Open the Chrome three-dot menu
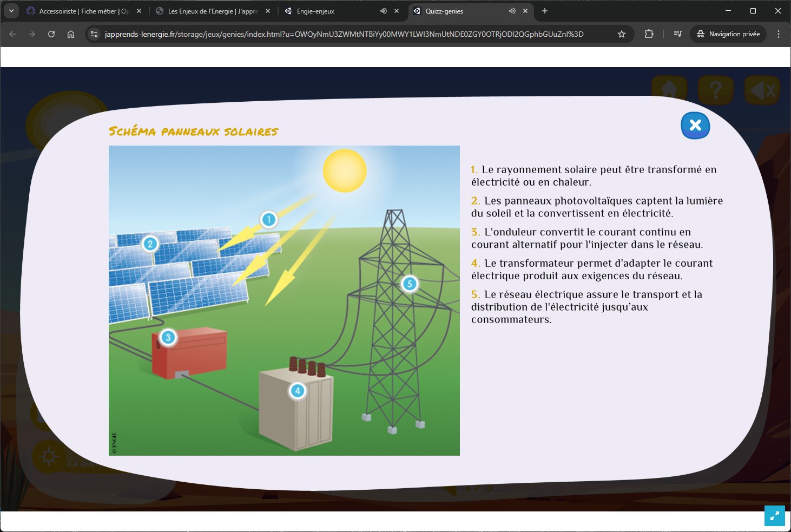791x532 pixels. pos(779,34)
